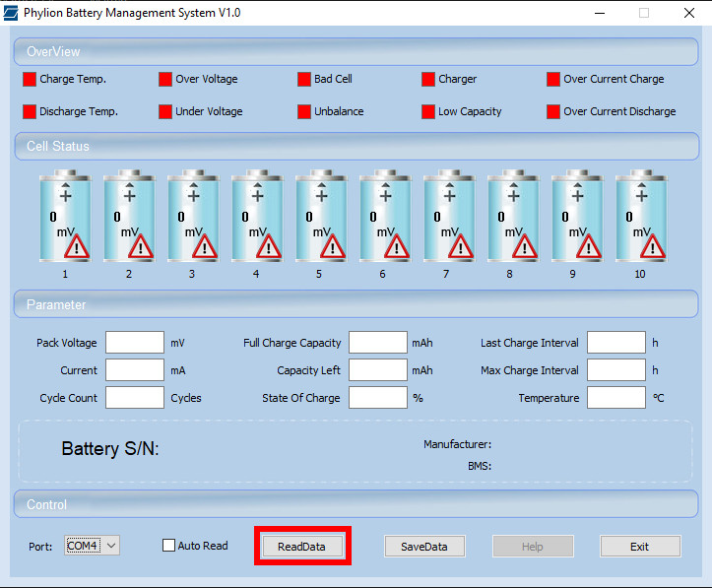This screenshot has width=712, height=588.
Task: Click the Phylion app icon in title bar
Action: [12, 13]
